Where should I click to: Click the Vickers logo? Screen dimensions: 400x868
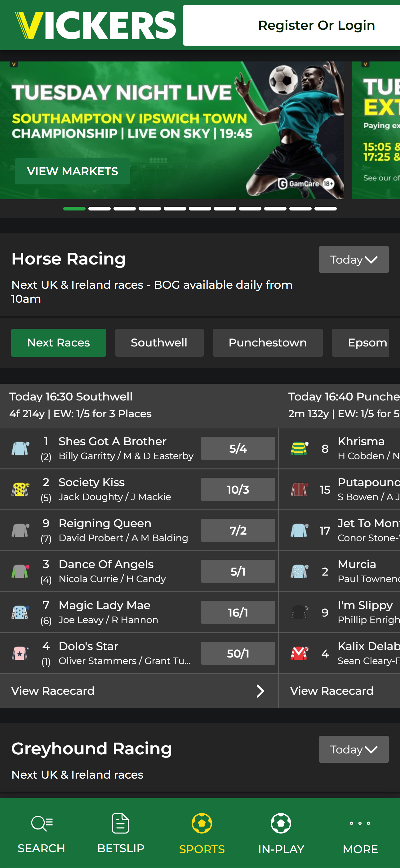[x=95, y=25]
